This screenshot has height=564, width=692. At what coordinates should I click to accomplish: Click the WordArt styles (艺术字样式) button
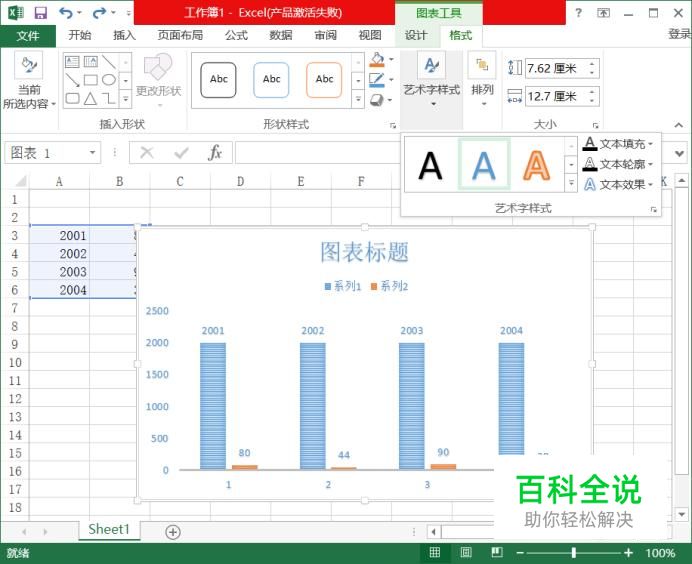coord(432,79)
